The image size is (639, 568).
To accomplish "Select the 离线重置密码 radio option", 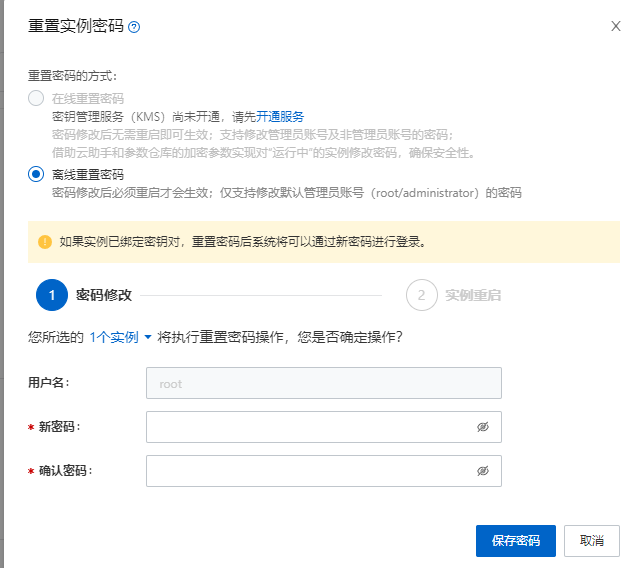I will click(x=36, y=174).
